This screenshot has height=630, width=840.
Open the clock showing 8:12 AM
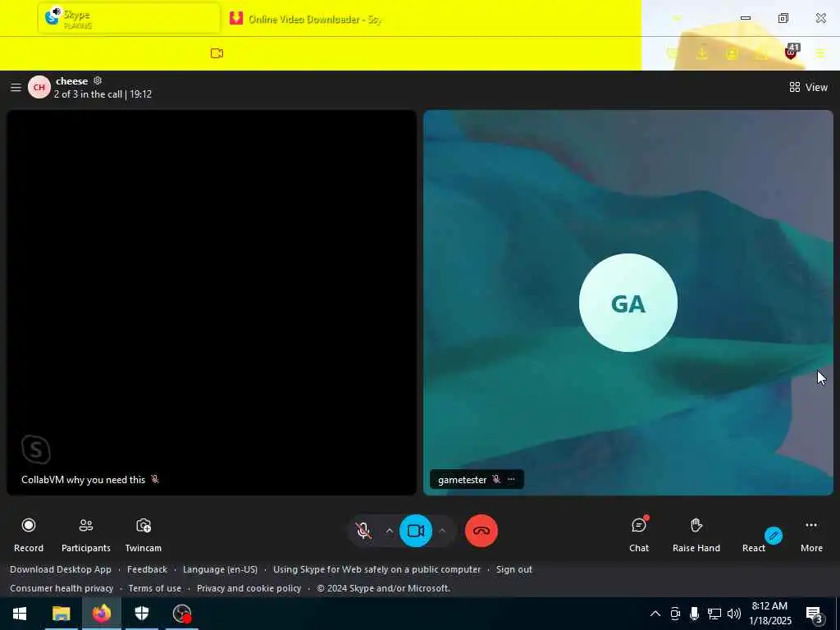coord(769,614)
